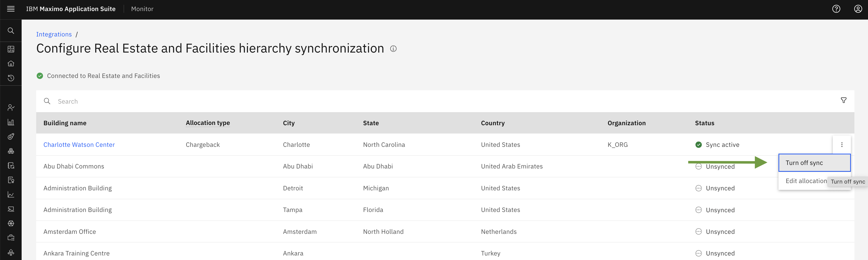This screenshot has width=868, height=260.
Task: Click the Chargeback allocation type cell
Action: [x=202, y=145]
